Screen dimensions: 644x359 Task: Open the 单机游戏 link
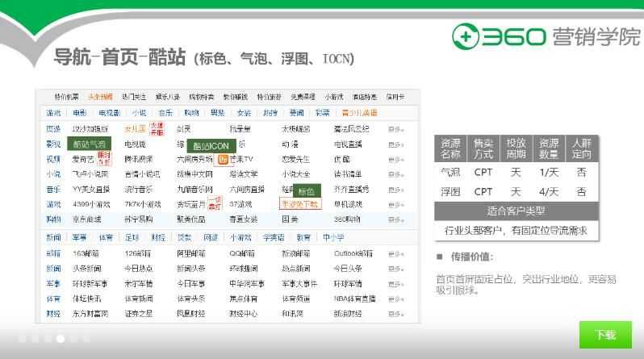(348, 204)
